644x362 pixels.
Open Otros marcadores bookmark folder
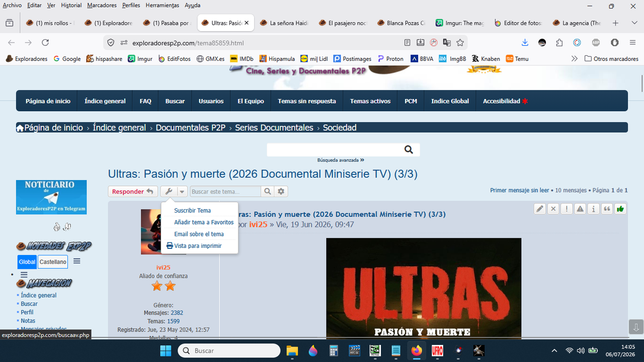[611, 59]
